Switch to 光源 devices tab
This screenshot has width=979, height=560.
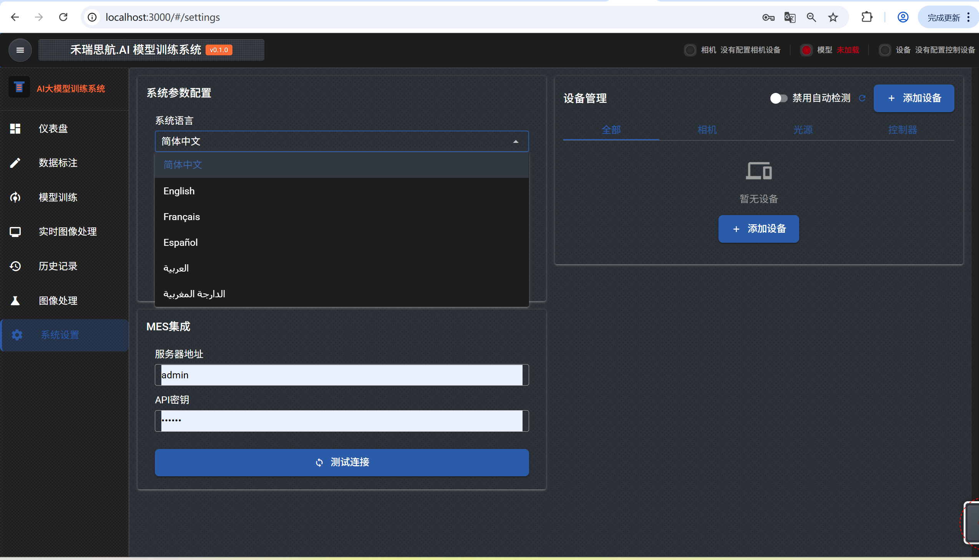click(803, 130)
